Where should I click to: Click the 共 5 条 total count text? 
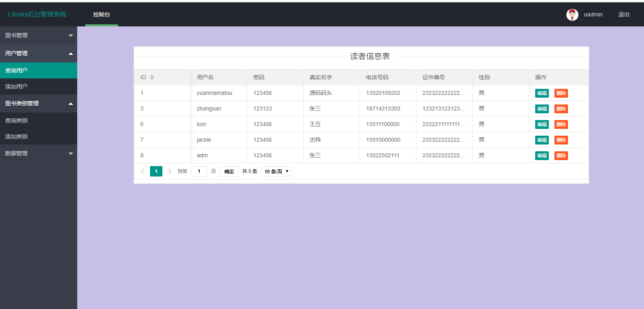coord(250,171)
